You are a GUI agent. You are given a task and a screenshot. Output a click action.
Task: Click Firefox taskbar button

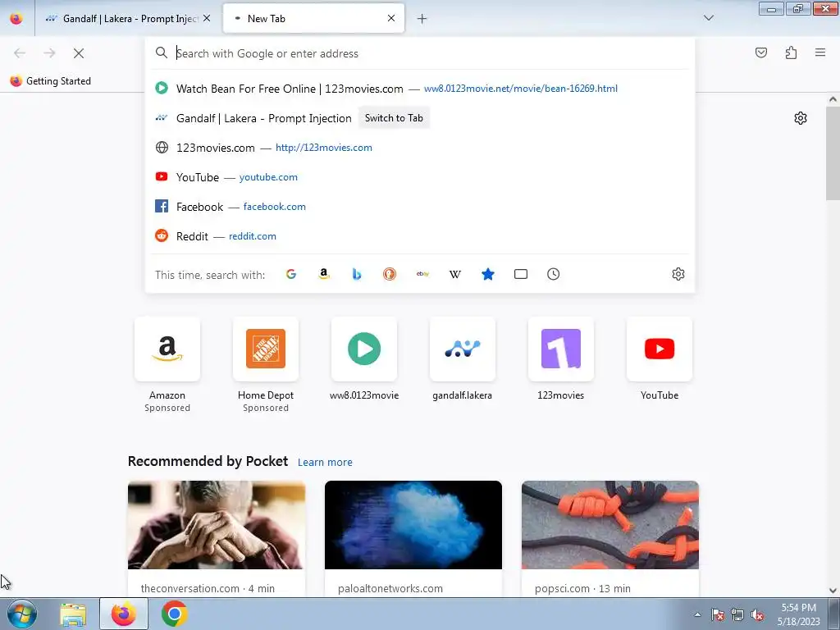tap(124, 614)
